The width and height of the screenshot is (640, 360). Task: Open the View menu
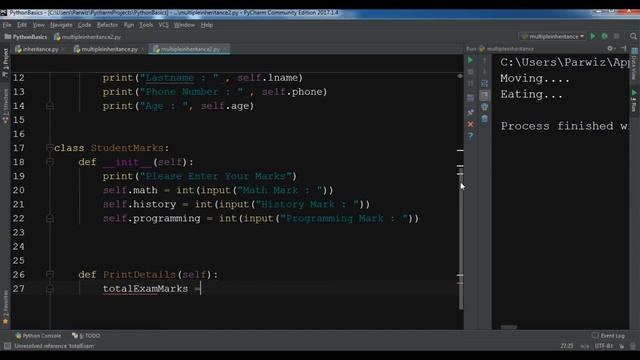click(38, 25)
